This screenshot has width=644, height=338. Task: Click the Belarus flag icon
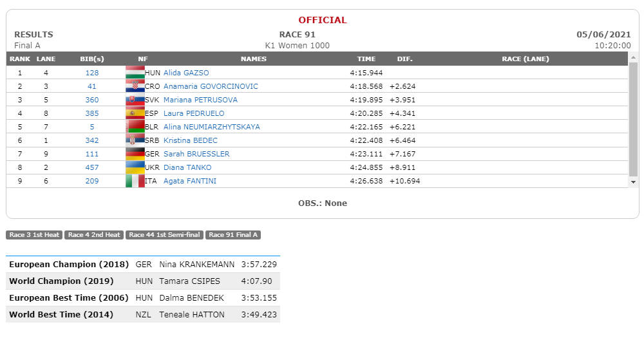(135, 126)
